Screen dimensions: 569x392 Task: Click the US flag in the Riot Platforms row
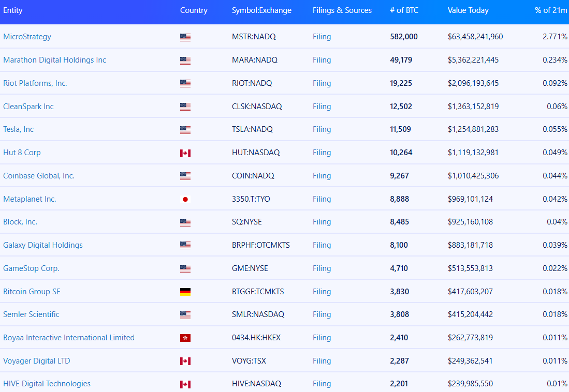point(185,83)
